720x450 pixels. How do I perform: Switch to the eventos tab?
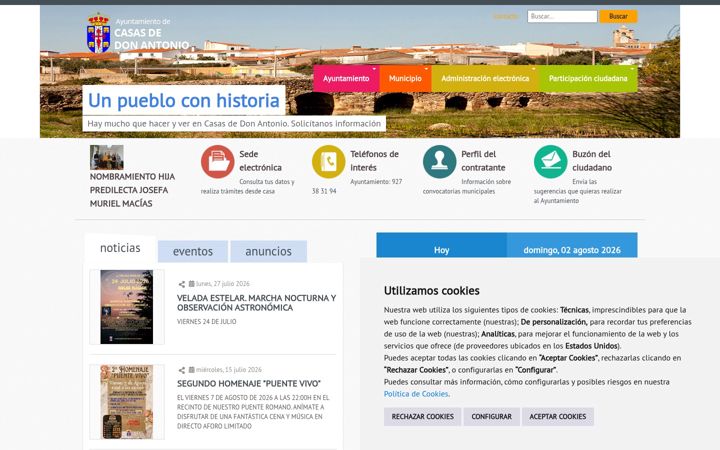pyautogui.click(x=193, y=251)
